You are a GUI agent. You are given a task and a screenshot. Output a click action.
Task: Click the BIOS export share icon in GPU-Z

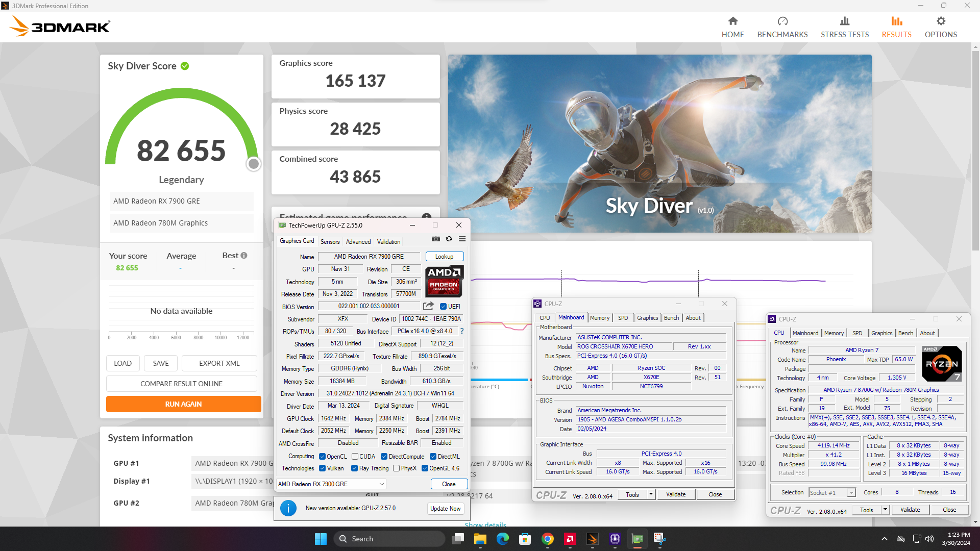click(428, 306)
